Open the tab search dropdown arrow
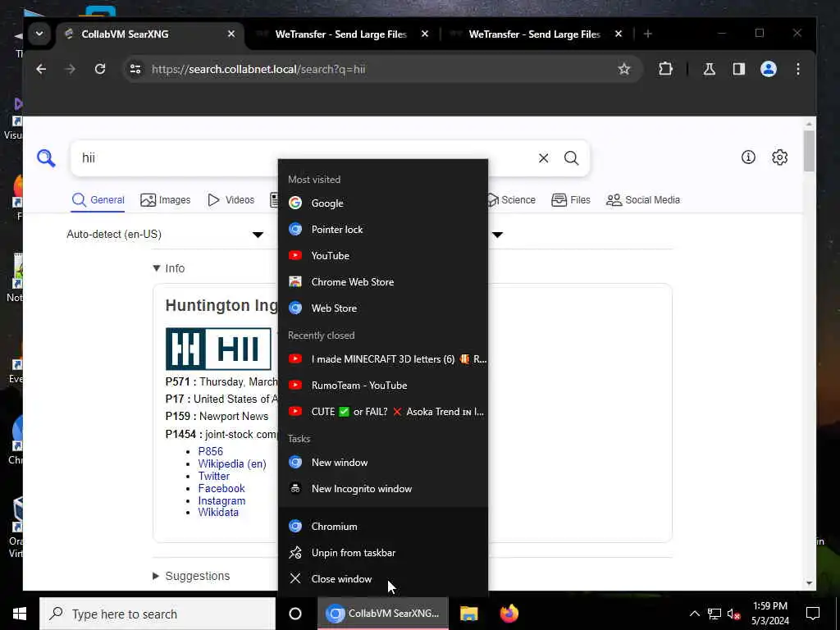This screenshot has height=630, width=840. 39,34
